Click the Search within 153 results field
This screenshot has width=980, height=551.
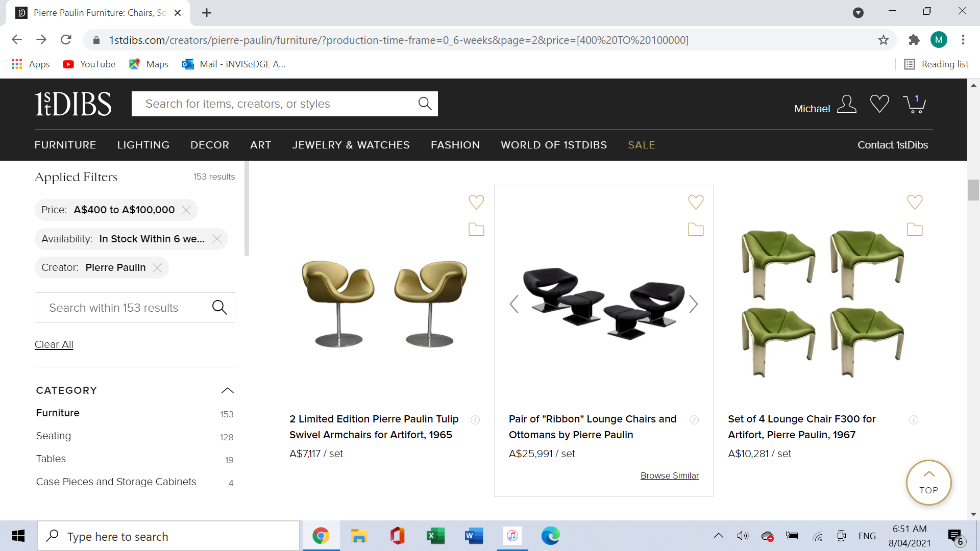(122, 308)
